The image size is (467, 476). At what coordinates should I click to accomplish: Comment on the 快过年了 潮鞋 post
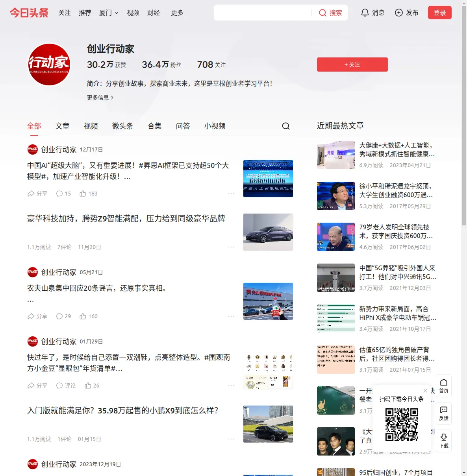[66, 386]
